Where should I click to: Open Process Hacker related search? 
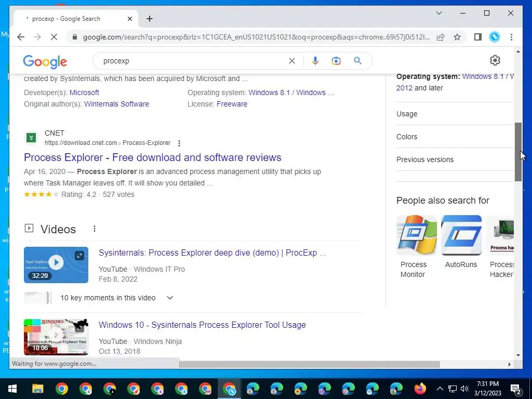coord(501,247)
